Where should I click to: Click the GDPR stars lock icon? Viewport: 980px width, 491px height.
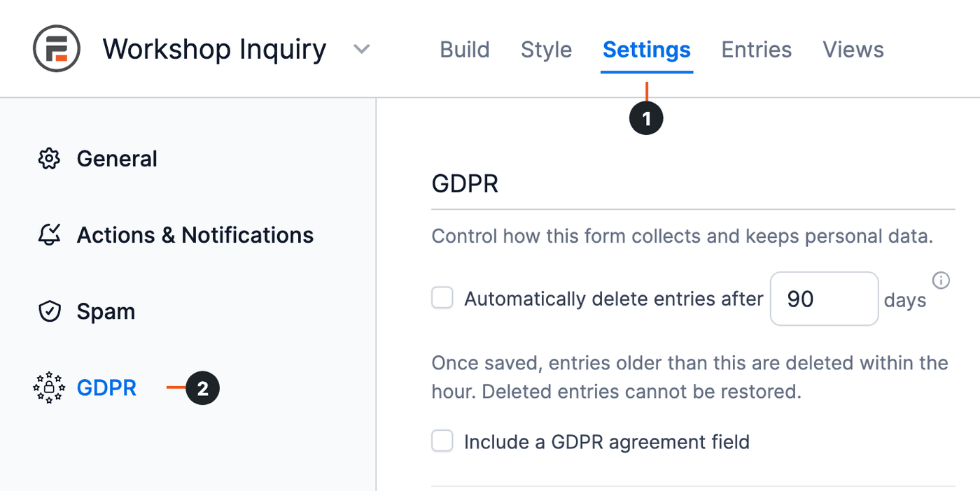pyautogui.click(x=49, y=387)
